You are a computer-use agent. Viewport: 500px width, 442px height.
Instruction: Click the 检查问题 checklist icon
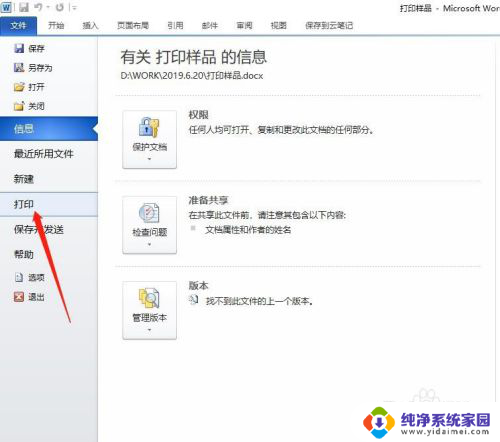tap(149, 213)
